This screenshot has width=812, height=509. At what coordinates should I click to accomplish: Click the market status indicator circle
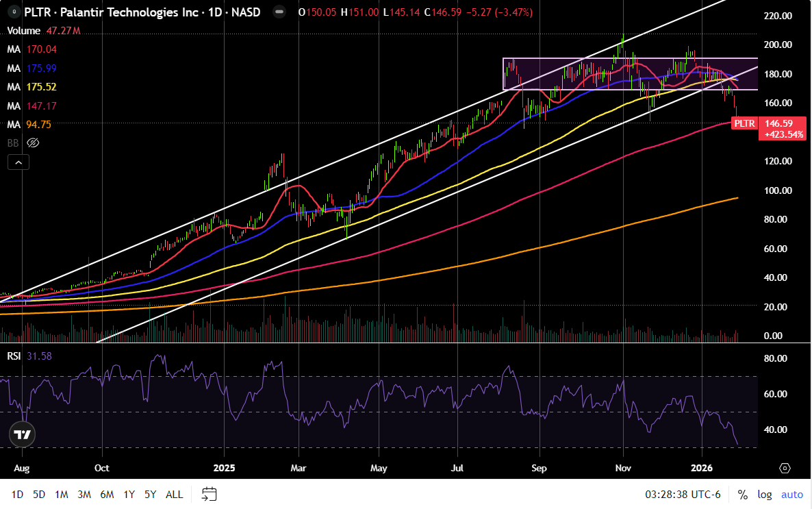279,12
